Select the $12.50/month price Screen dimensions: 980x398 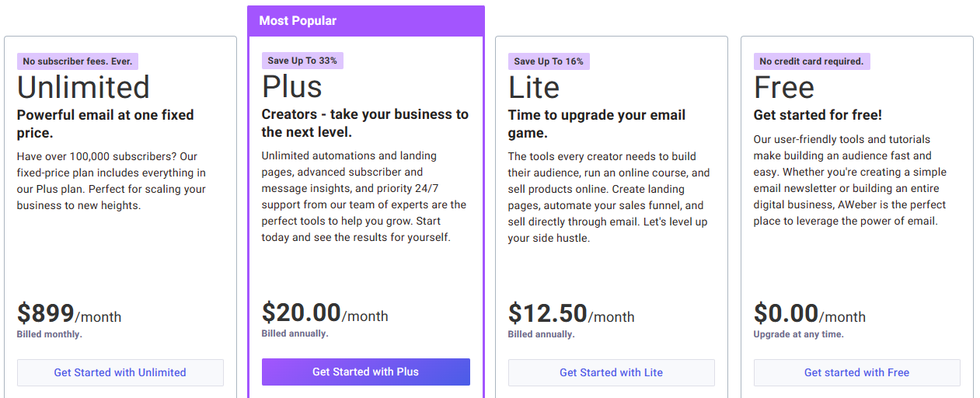pos(571,314)
